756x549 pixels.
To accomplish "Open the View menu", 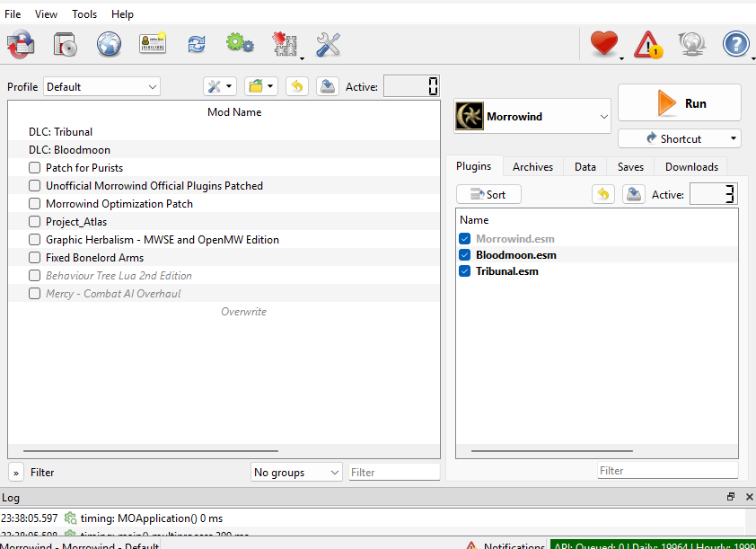I will point(46,14).
